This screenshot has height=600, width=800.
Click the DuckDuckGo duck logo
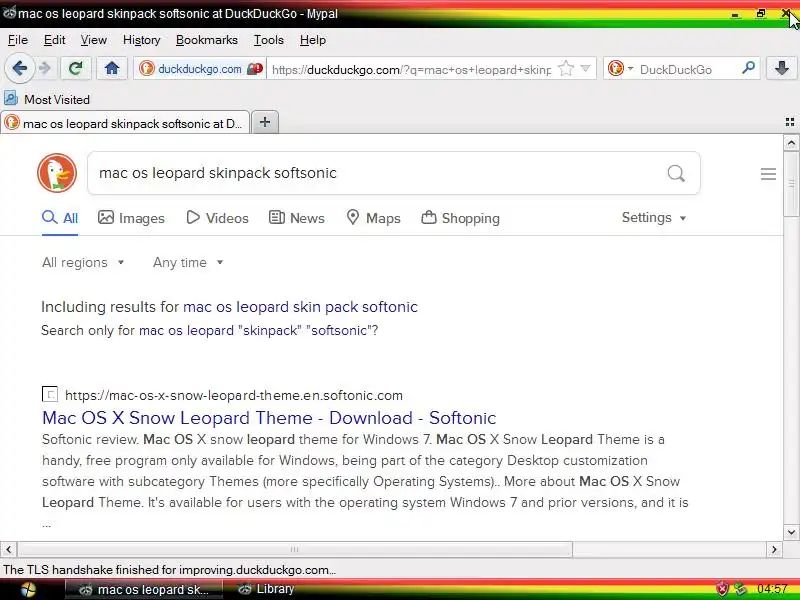click(57, 173)
